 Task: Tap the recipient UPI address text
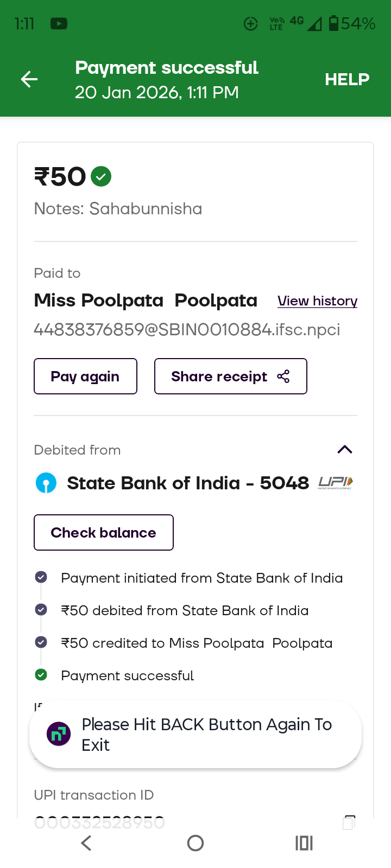tap(187, 330)
